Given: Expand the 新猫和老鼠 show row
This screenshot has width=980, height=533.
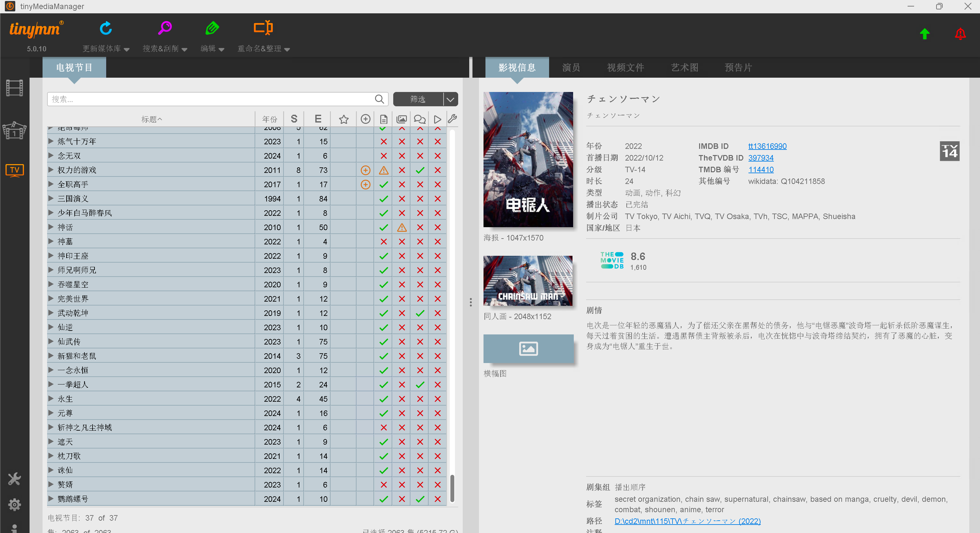Looking at the screenshot, I should (x=51, y=356).
